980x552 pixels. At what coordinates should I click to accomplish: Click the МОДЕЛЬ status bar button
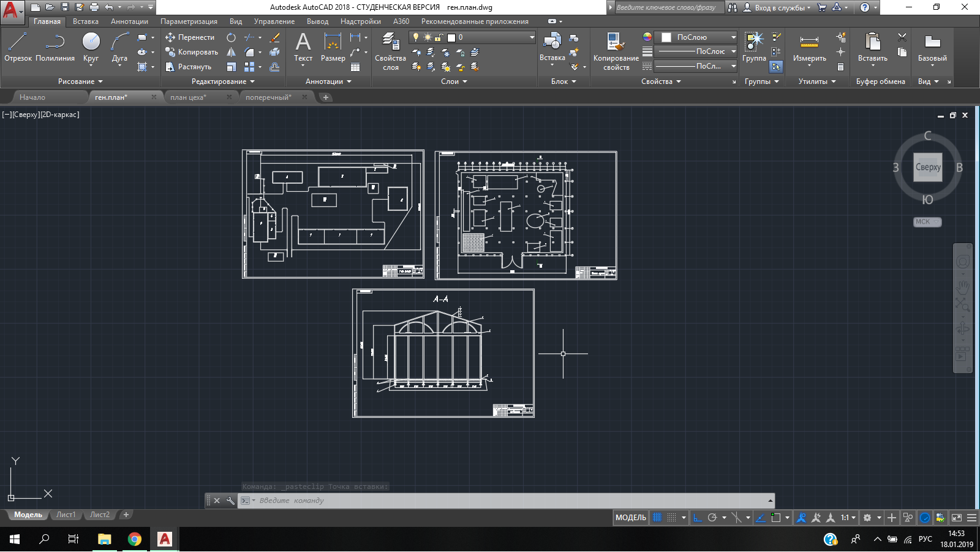pos(631,518)
